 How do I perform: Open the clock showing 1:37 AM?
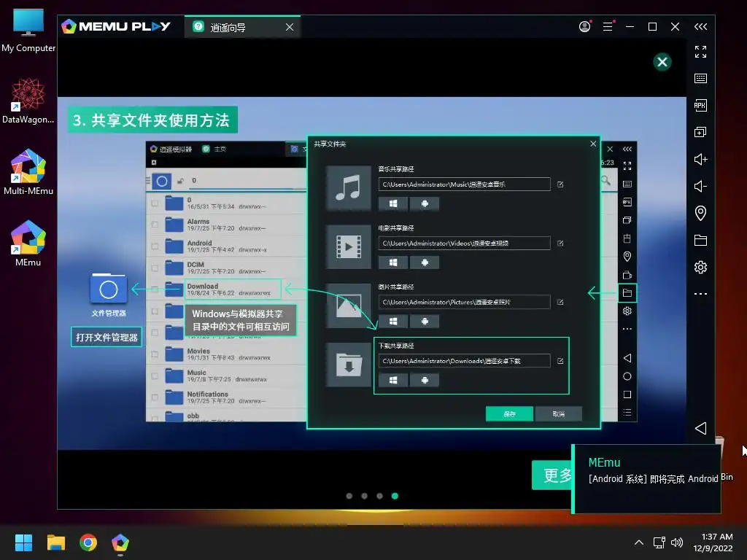click(713, 542)
